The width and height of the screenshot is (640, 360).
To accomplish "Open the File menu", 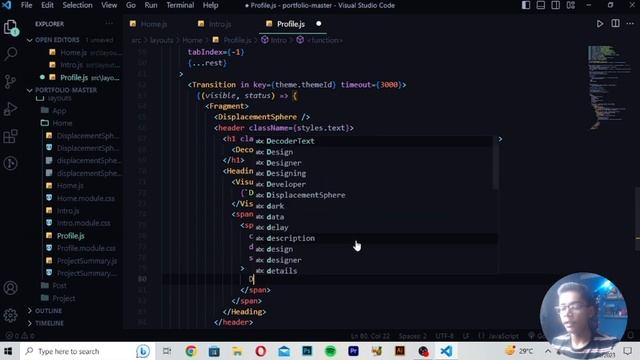I will click(27, 5).
